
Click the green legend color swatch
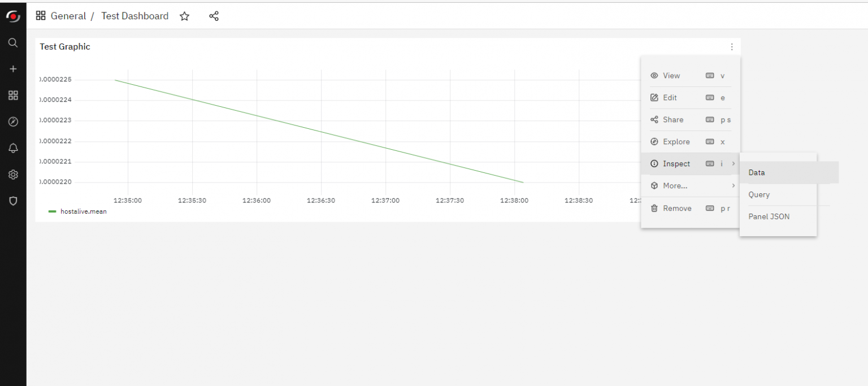[53, 211]
